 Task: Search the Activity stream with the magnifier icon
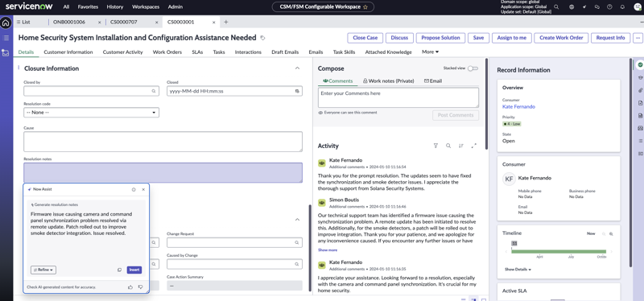(448, 146)
